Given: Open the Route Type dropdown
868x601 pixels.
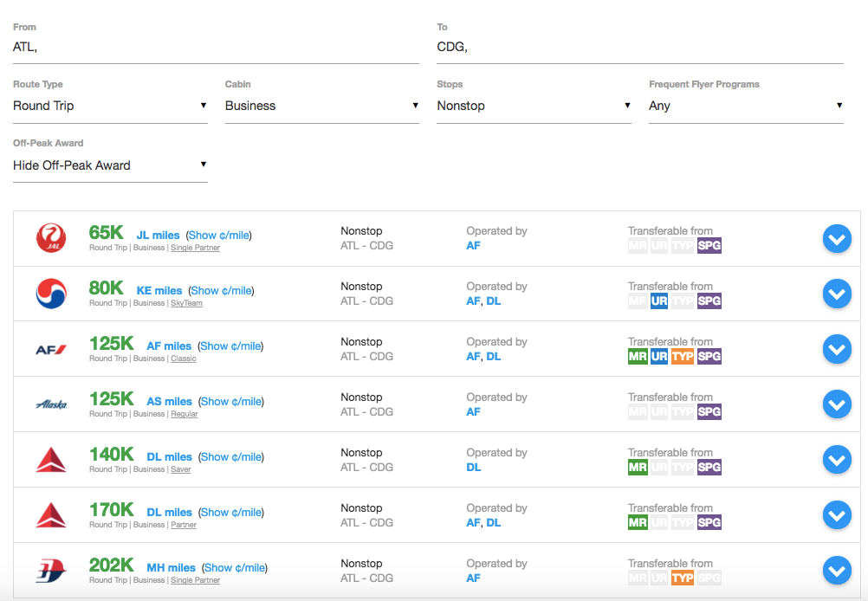Looking at the screenshot, I should pyautogui.click(x=110, y=106).
